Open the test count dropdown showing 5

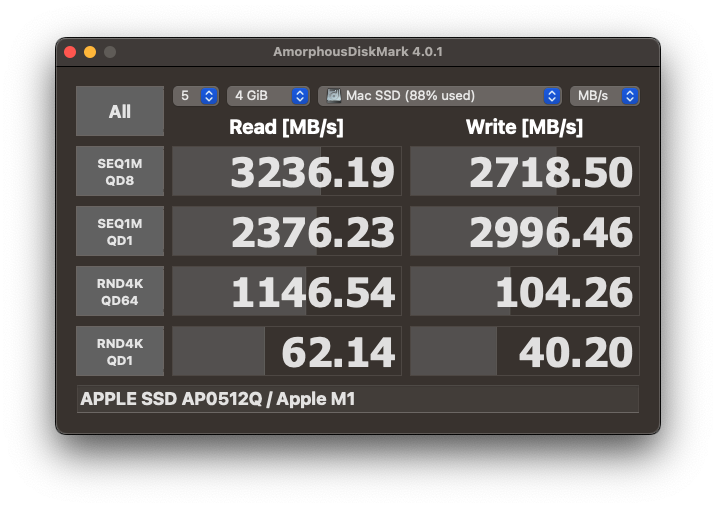(195, 96)
